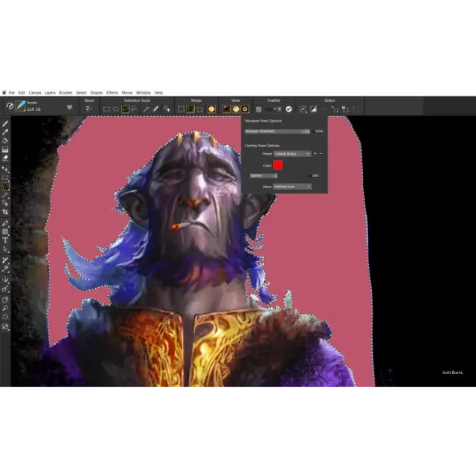Select the Shape Selection arrow tool

[x=5, y=249]
